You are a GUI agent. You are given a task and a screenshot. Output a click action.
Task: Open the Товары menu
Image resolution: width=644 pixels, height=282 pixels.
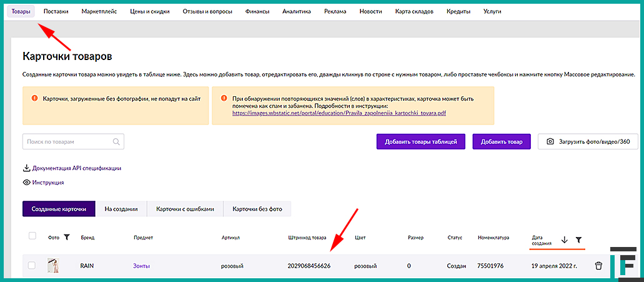tap(21, 11)
